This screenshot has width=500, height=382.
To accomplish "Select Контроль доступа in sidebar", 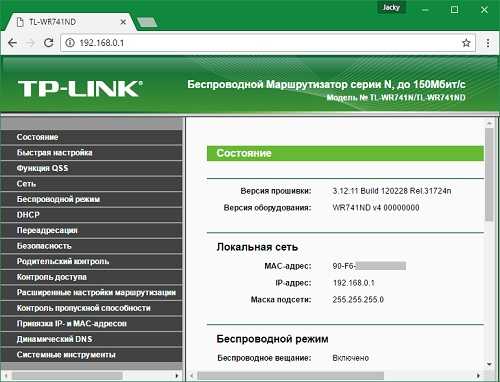I will pos(91,277).
